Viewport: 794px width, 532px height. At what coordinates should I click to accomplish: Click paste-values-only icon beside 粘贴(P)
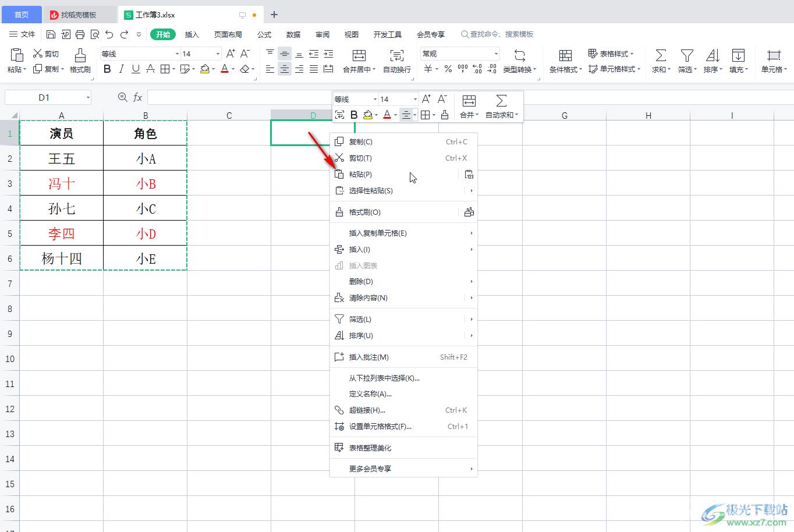coord(469,174)
